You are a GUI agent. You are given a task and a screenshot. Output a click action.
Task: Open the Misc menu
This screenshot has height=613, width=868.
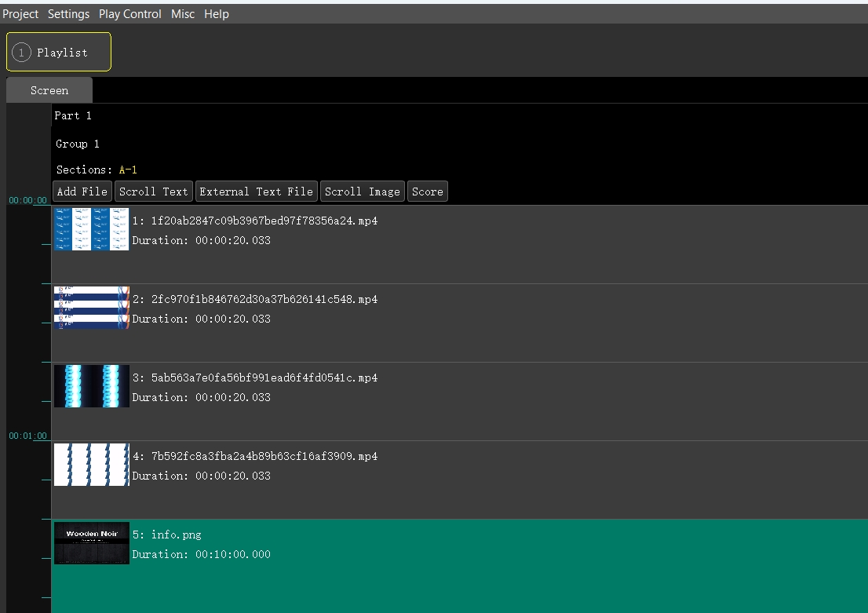(182, 14)
